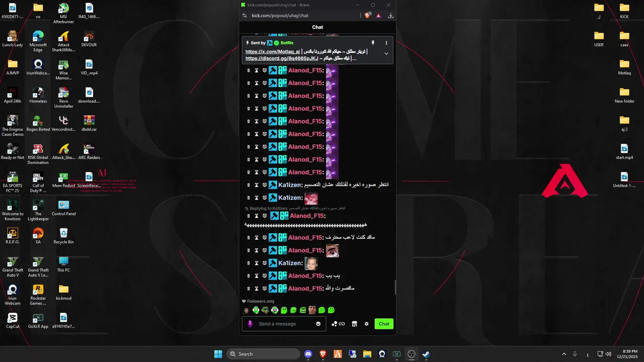The image size is (644, 362).
Task: Ban user on "ماقصرت والله" message shield icon
Action: tap(265, 289)
